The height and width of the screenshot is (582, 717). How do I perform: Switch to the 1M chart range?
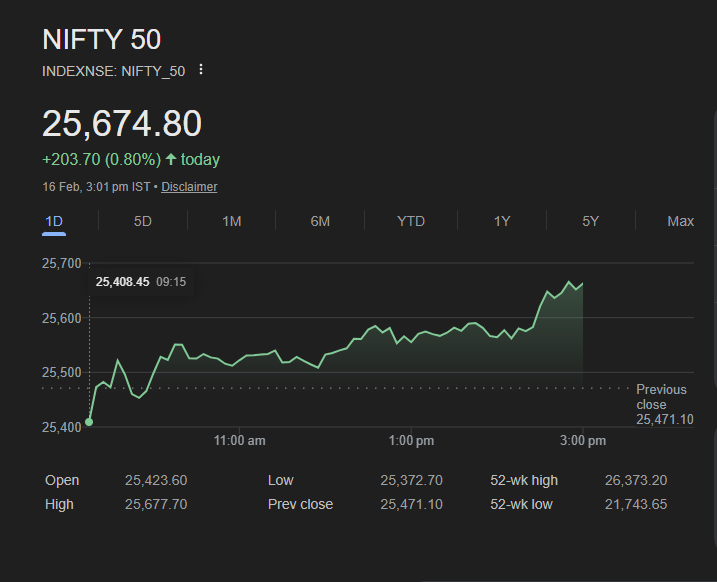(x=231, y=221)
